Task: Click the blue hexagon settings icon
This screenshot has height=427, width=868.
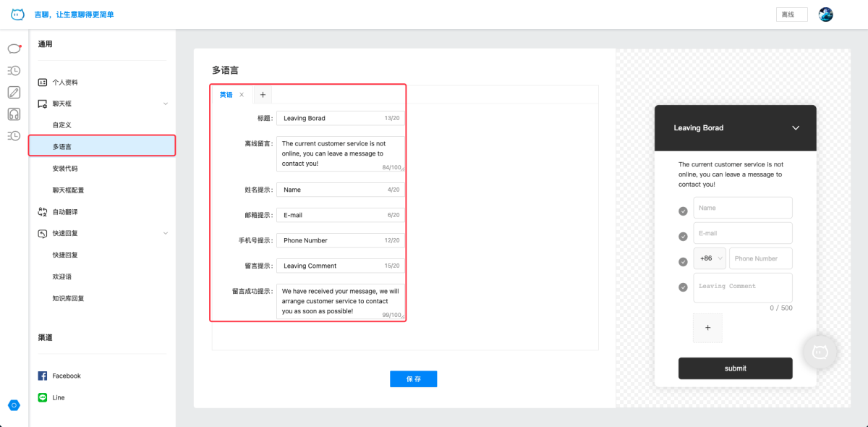Action: pyautogui.click(x=14, y=405)
